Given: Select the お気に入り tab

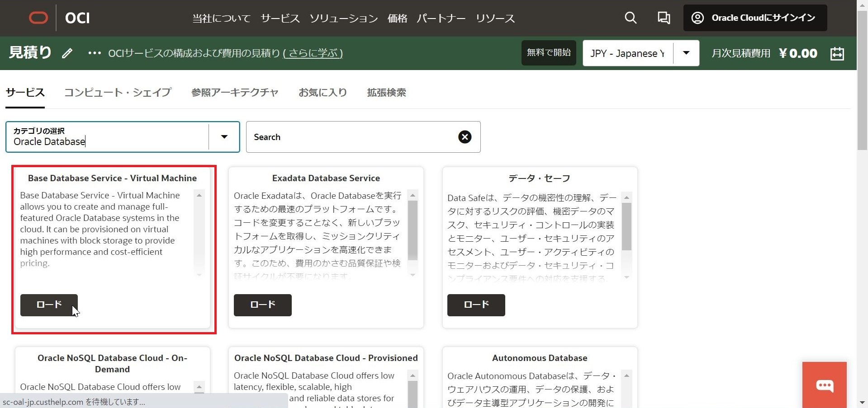Looking at the screenshot, I should pyautogui.click(x=323, y=93).
